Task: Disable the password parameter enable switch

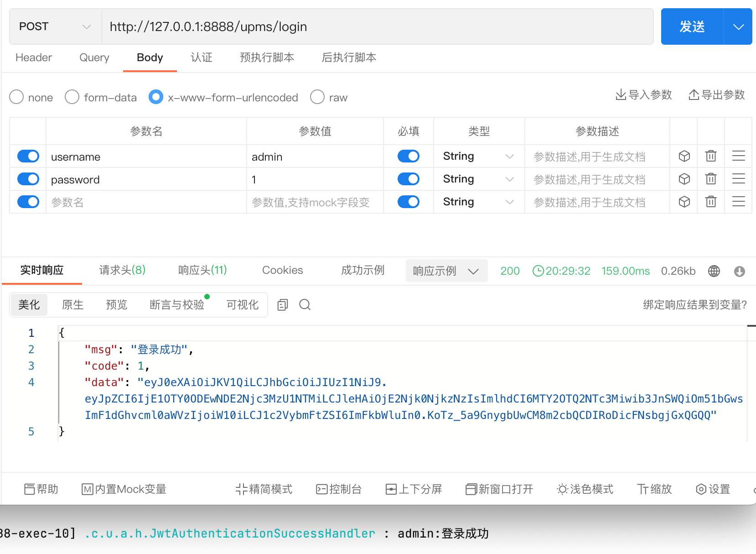Action: (x=28, y=179)
